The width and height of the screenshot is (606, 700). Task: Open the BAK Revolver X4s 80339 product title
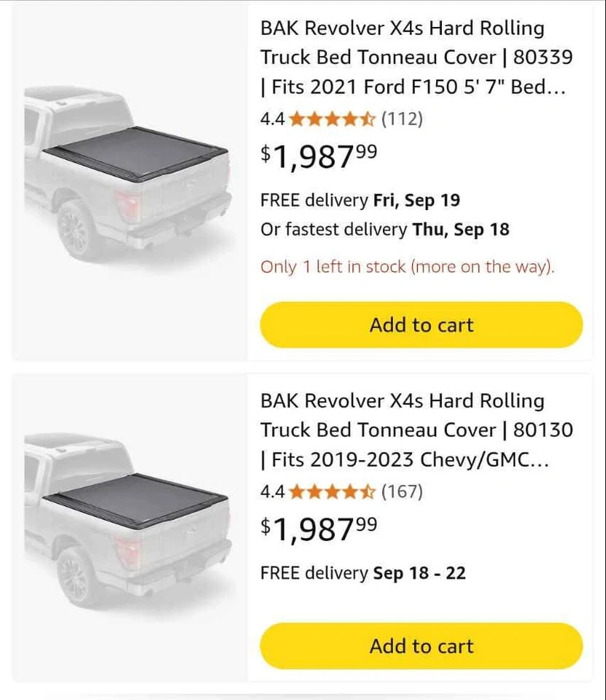tap(416, 58)
